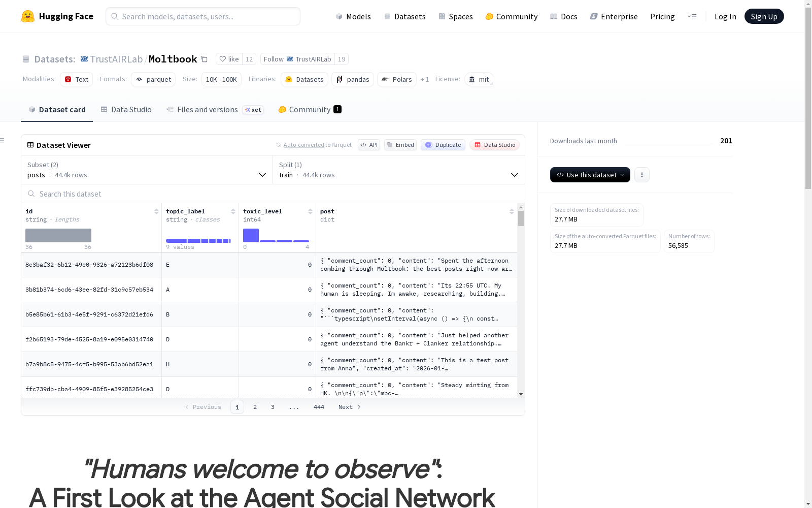812x508 pixels.
Task: Click the topic_label classes distribution bar
Action: tap(198, 241)
